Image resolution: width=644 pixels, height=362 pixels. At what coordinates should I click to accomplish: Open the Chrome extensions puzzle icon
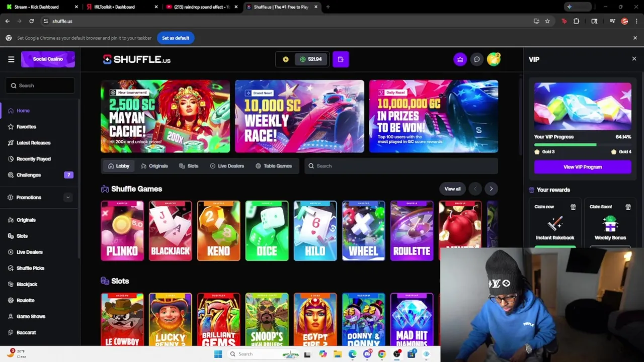pyautogui.click(x=577, y=21)
